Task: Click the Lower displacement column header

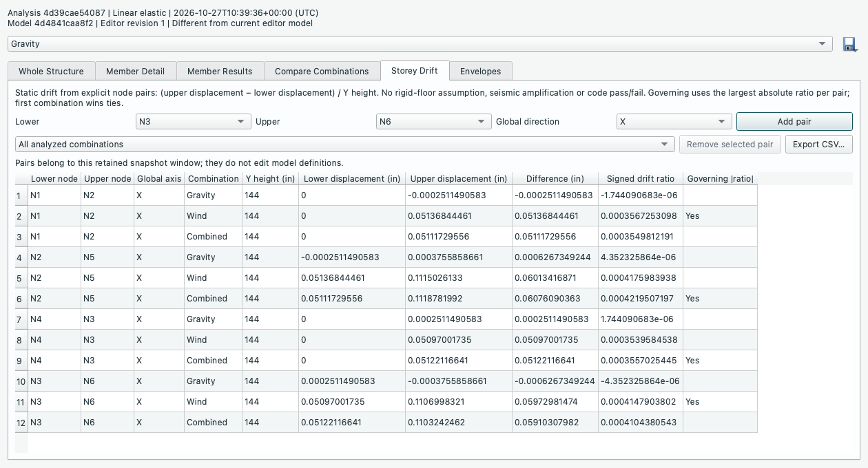Action: [x=351, y=179]
